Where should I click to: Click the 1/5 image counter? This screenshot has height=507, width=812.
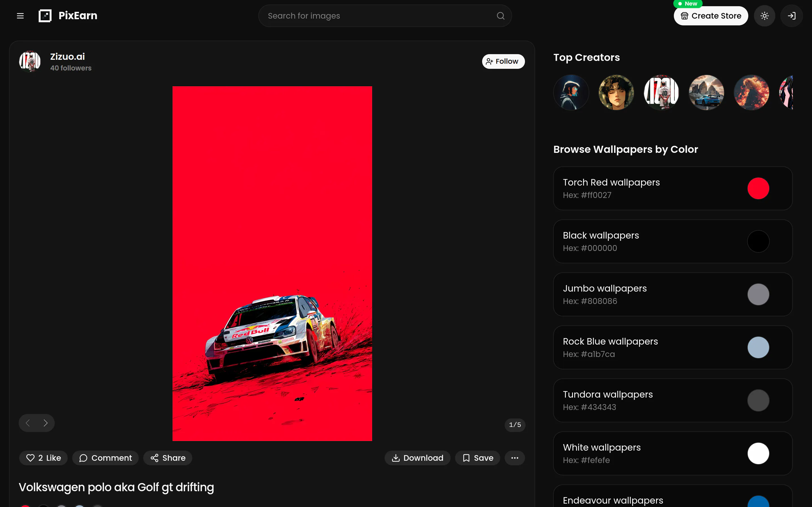click(x=515, y=425)
